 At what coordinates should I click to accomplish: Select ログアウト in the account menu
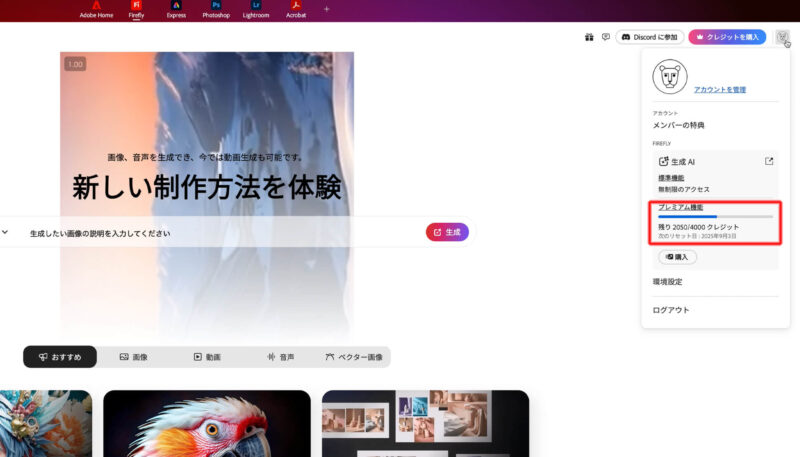[671, 310]
